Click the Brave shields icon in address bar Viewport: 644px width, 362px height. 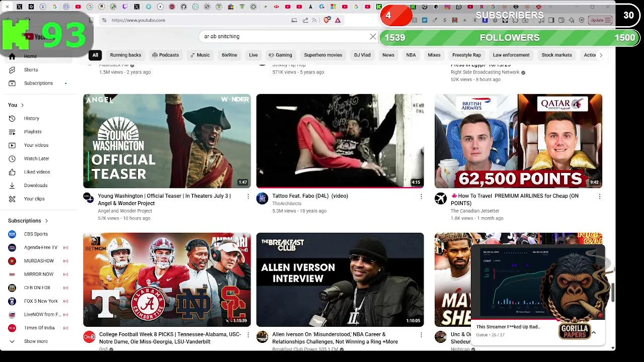327,20
